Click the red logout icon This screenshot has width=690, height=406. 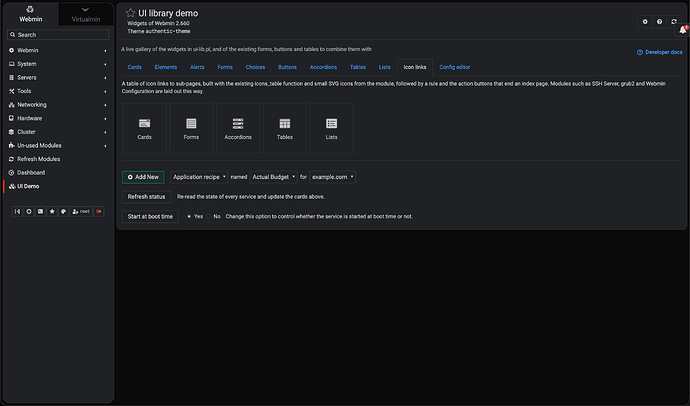pos(99,212)
